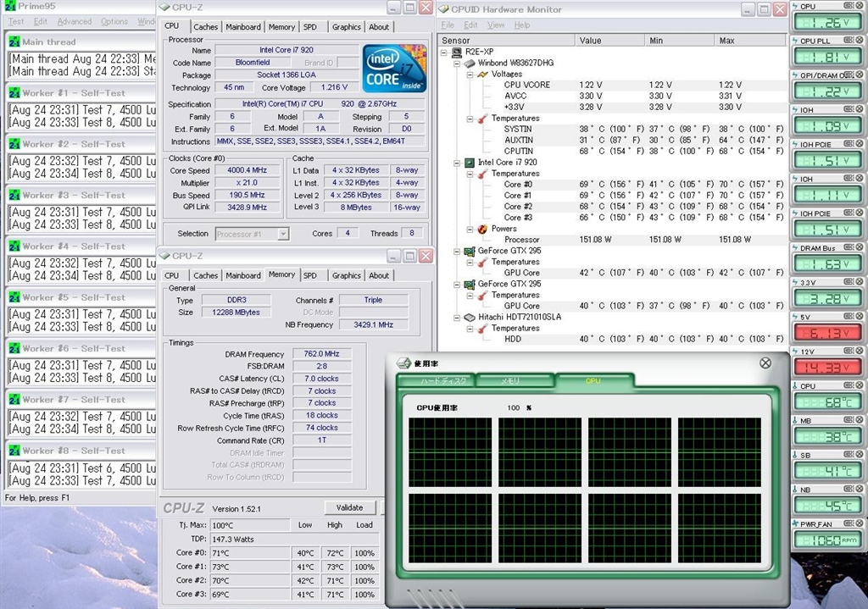Viewport: 868px width, 609px height.
Task: Select the ハードディスク tab in usage monitor
Action: click(443, 382)
